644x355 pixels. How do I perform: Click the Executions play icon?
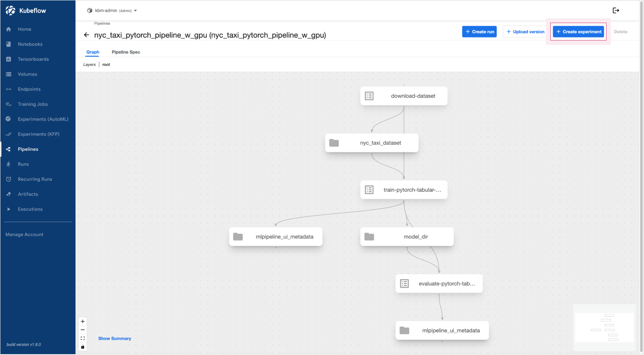point(8,209)
